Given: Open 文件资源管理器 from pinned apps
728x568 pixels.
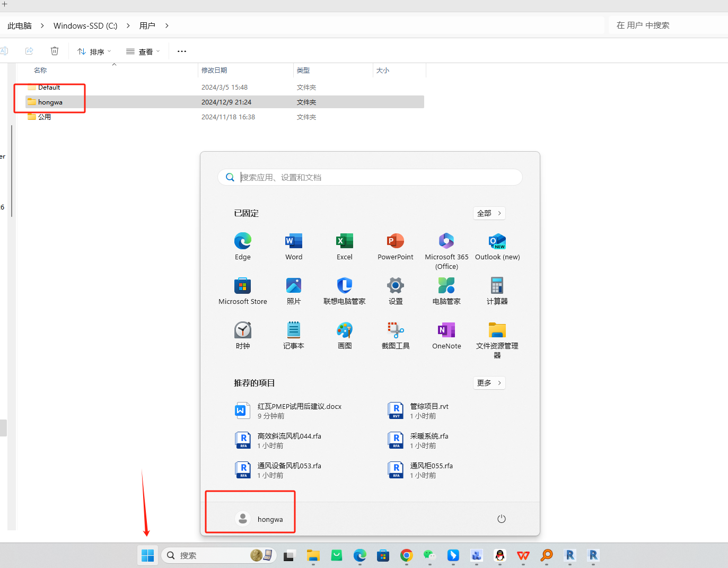Looking at the screenshot, I should point(497,340).
